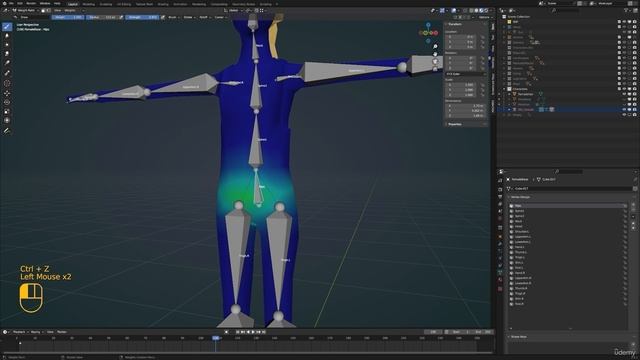
Task: Open the Brush settings dropdown
Action: coord(173,17)
